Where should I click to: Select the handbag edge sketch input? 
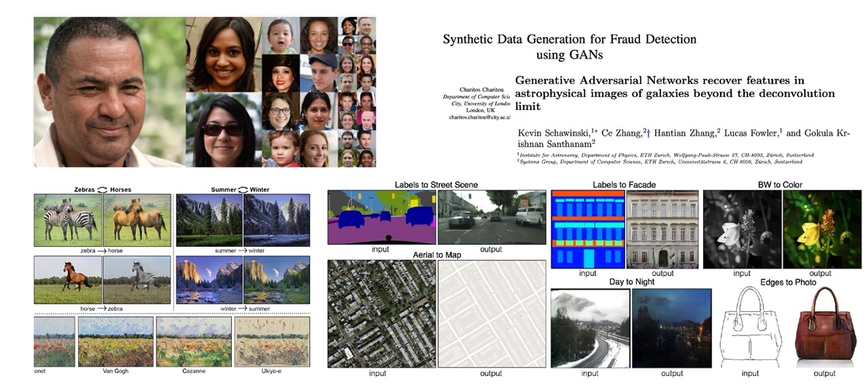tap(750, 328)
